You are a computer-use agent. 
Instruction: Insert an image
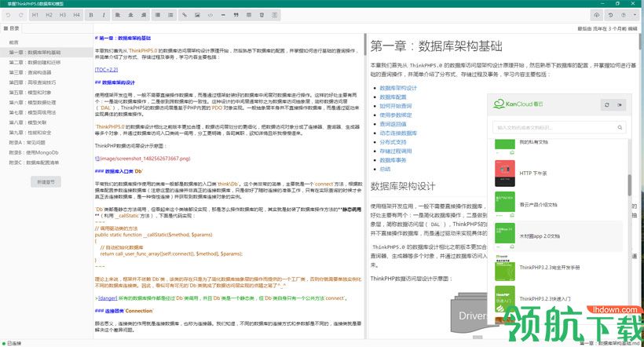pos(198,15)
